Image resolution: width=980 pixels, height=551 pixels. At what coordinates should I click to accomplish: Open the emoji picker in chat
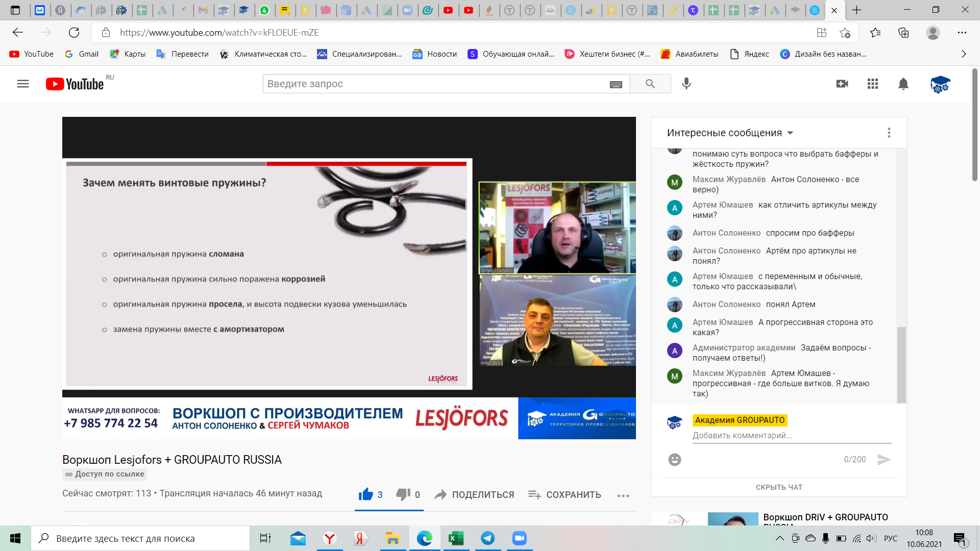(x=675, y=460)
